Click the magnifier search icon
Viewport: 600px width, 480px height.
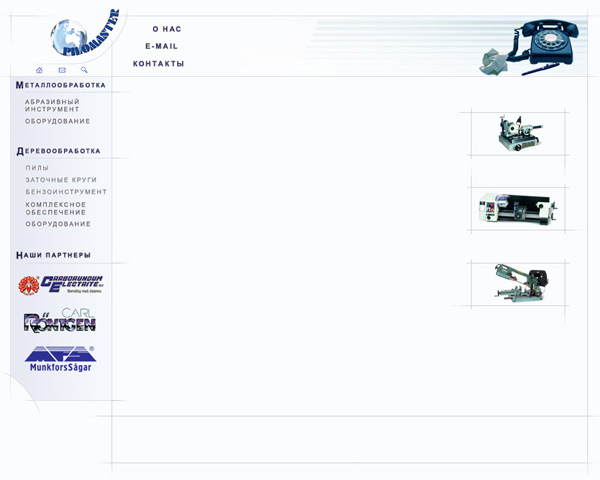pos(85,70)
